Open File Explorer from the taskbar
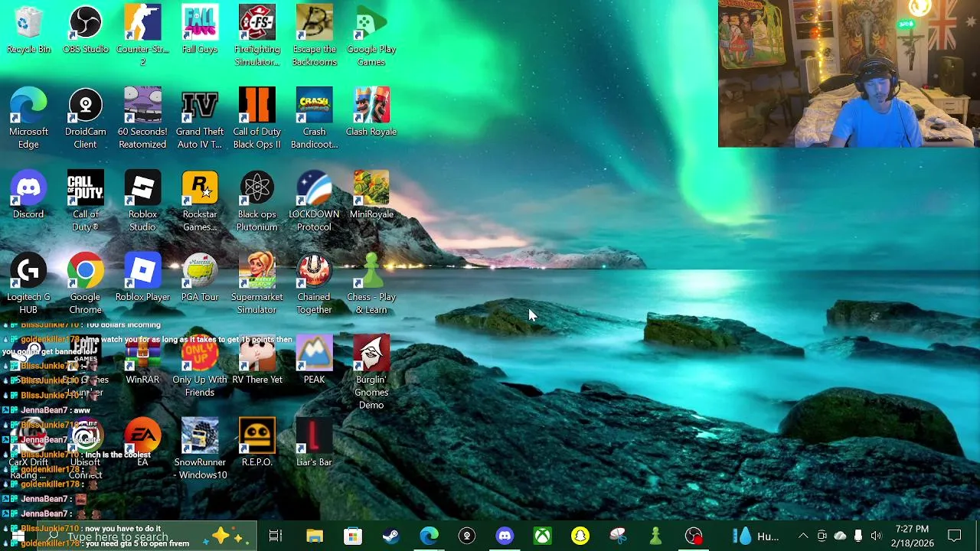980x551 pixels. click(x=315, y=536)
